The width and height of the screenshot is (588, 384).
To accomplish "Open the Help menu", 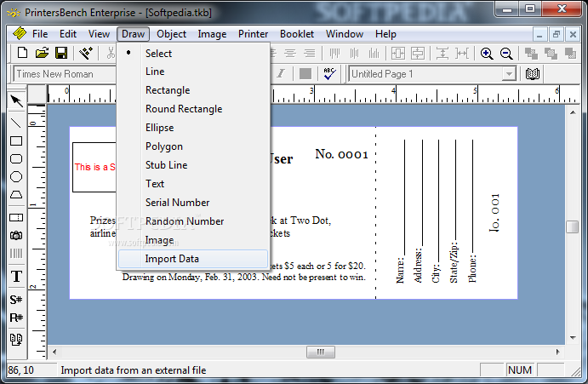I will coord(385,34).
